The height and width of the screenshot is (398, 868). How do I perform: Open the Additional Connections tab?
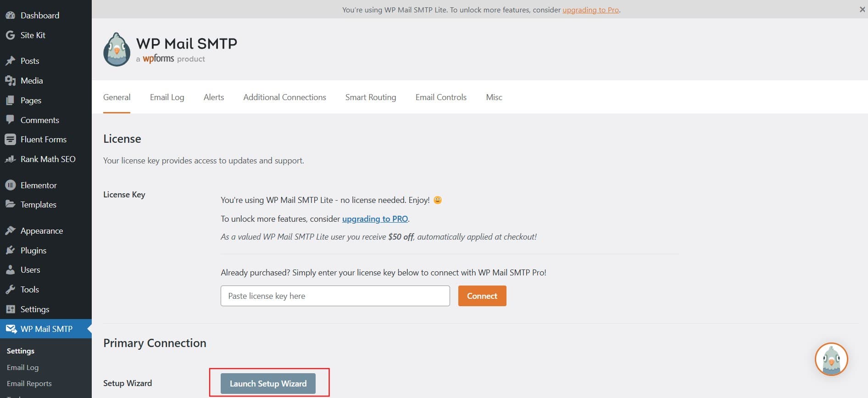[x=284, y=97]
